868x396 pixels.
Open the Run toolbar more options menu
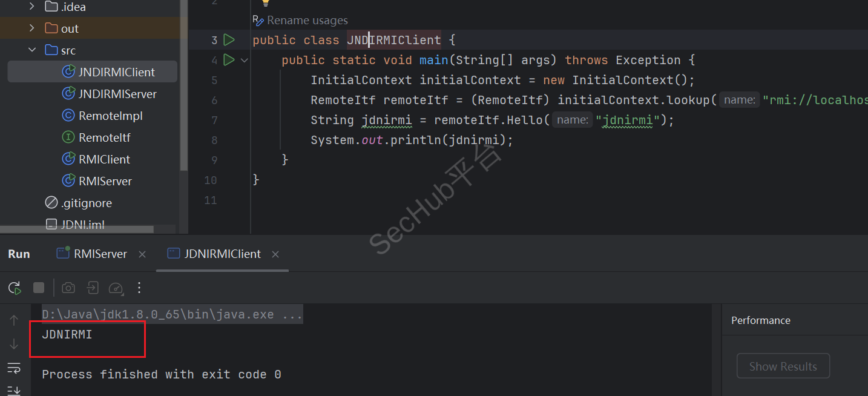(139, 288)
